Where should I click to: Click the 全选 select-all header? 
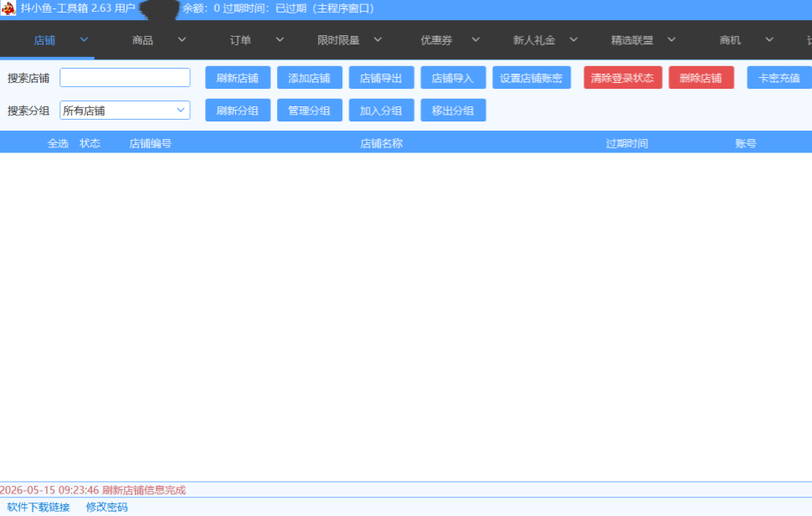pos(58,143)
